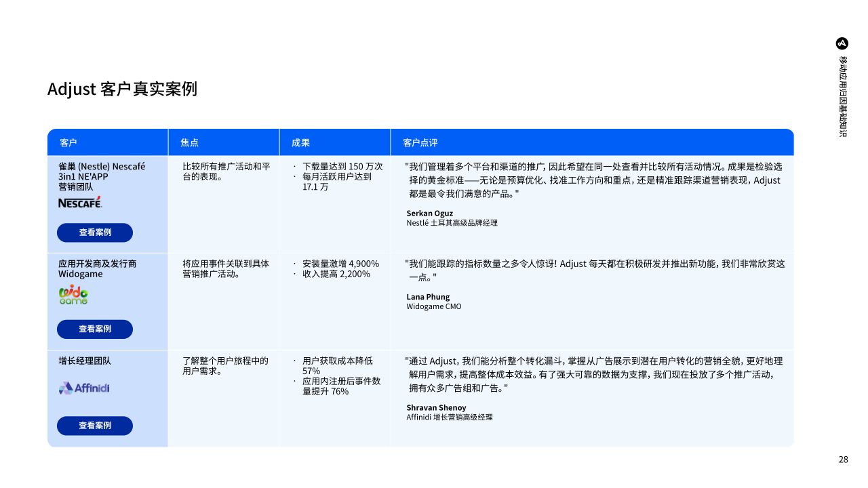Click 下载量达到 150 万次 result
The height and width of the screenshot is (488, 868).
(342, 166)
